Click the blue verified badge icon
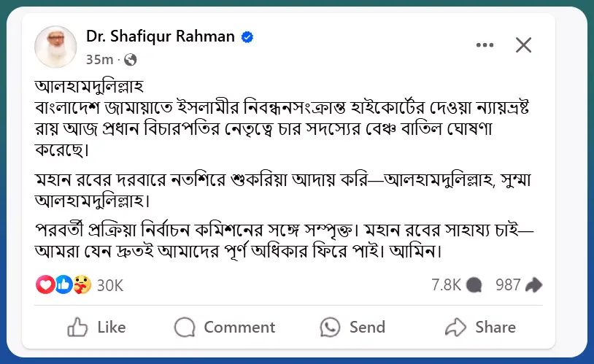This screenshot has width=594, height=364. coord(247,36)
